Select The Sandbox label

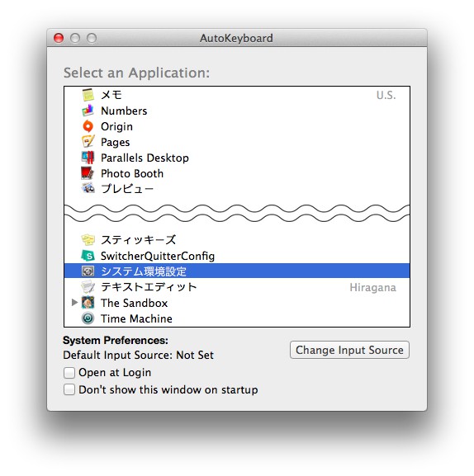(x=135, y=303)
